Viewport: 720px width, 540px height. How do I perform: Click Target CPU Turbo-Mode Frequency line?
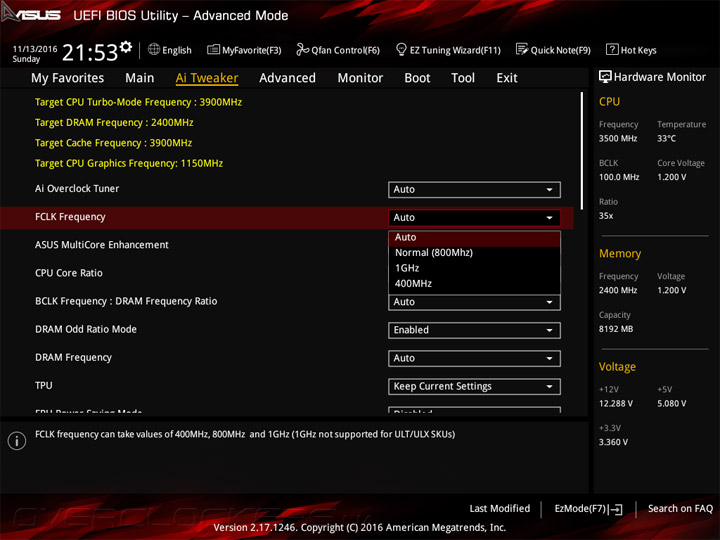click(138, 102)
